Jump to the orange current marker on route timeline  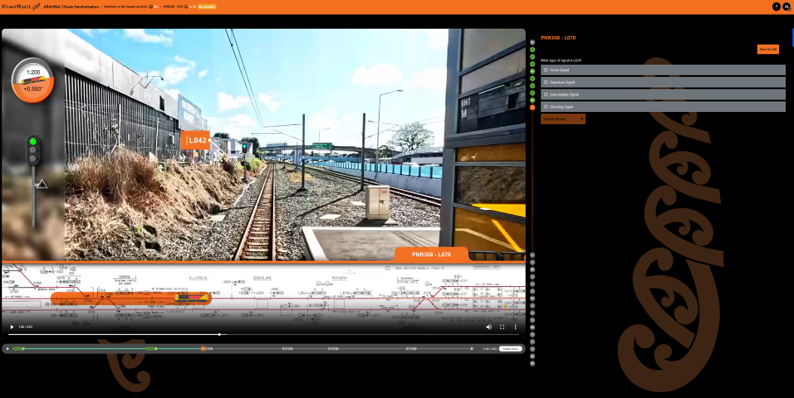(x=203, y=348)
